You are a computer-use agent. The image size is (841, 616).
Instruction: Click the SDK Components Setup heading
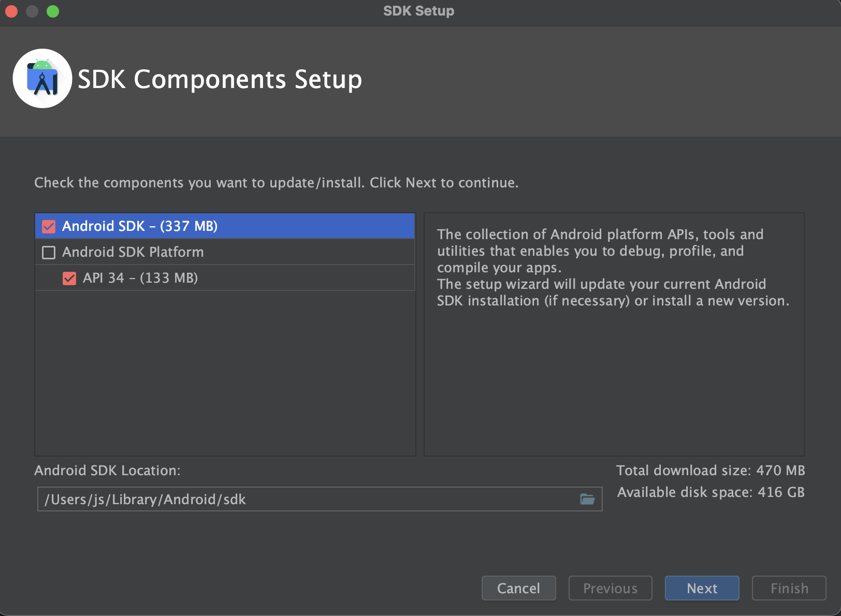coord(220,79)
